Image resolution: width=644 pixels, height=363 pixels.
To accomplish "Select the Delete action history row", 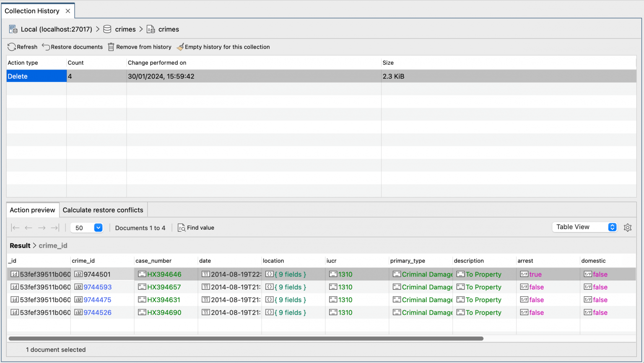I will pyautogui.click(x=36, y=76).
